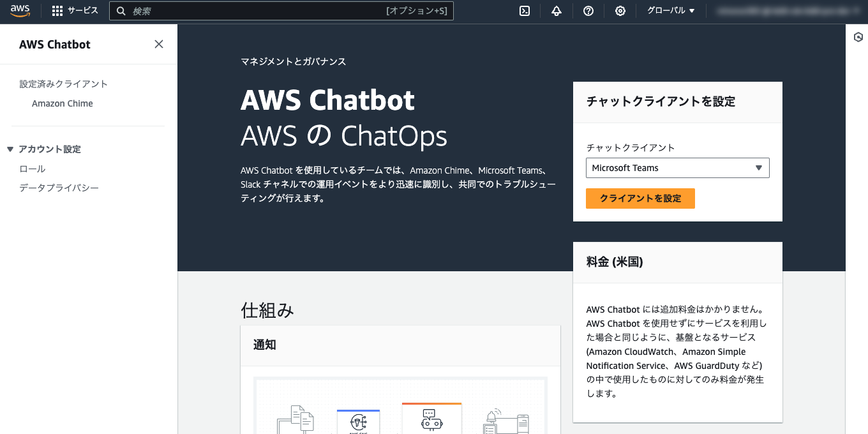Open the サービス menu label
This screenshot has width=868, height=434.
tap(83, 11)
